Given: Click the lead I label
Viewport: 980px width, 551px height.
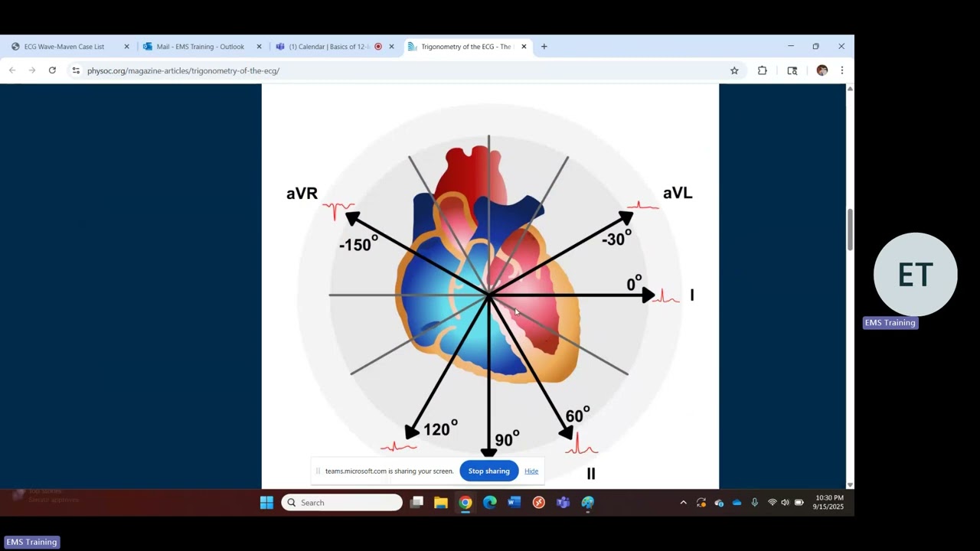Looking at the screenshot, I should (x=692, y=295).
